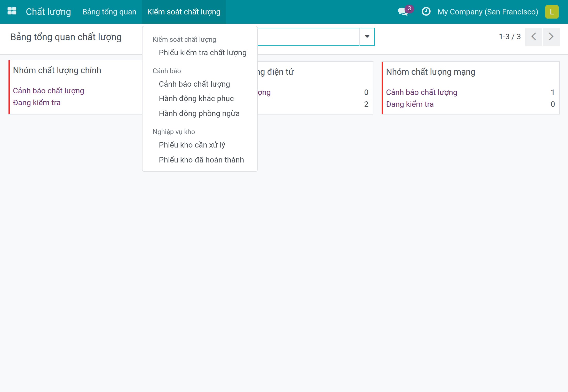
Task: Select Cảnh báo chất lượng menu entry
Action: (194, 84)
